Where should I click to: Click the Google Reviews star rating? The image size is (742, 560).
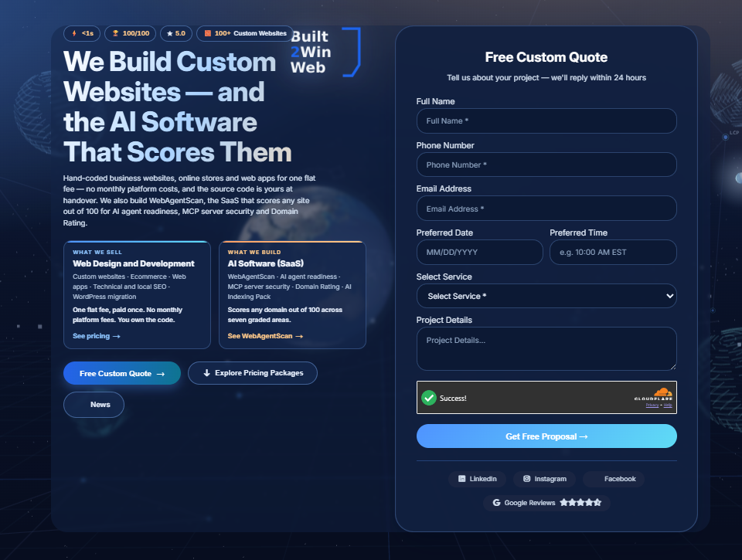point(580,502)
